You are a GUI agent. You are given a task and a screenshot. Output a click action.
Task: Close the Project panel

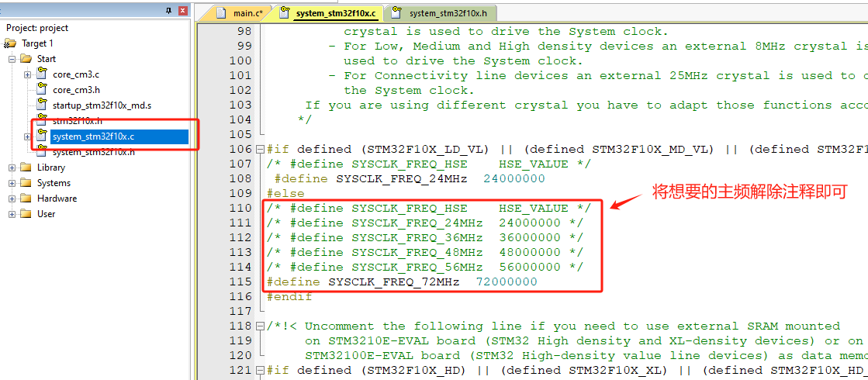point(183,11)
